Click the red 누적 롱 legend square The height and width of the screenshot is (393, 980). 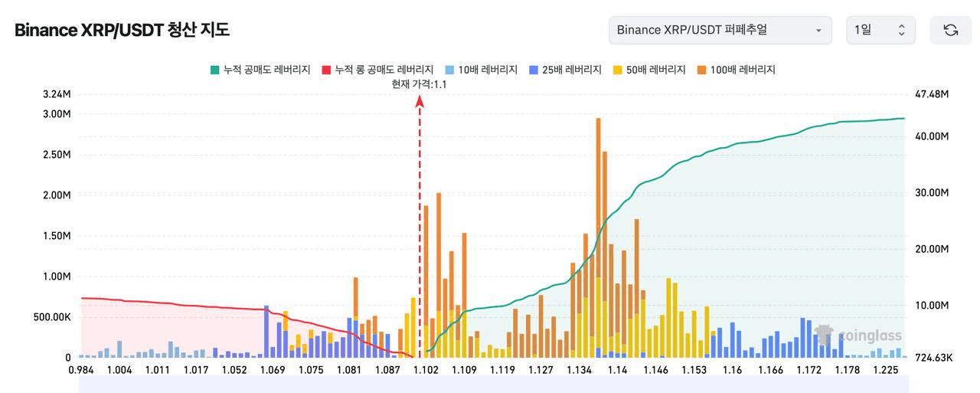tap(327, 70)
